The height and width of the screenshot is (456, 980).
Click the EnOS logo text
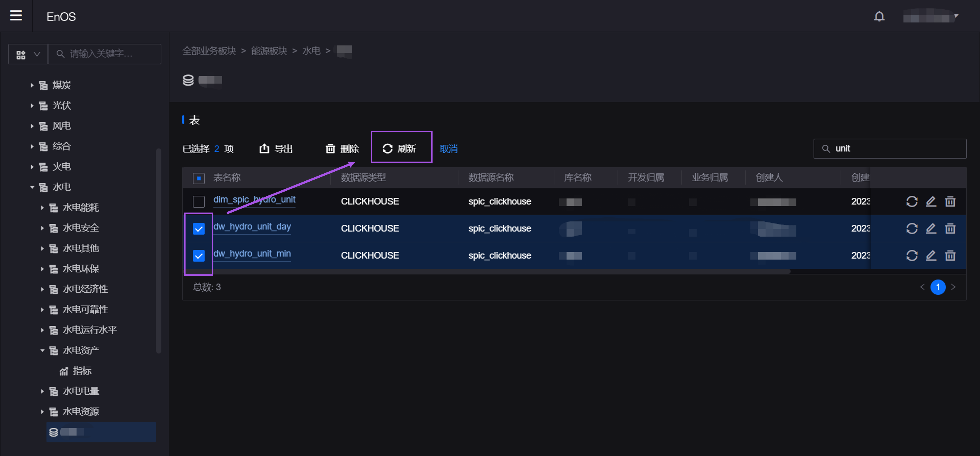tap(61, 17)
